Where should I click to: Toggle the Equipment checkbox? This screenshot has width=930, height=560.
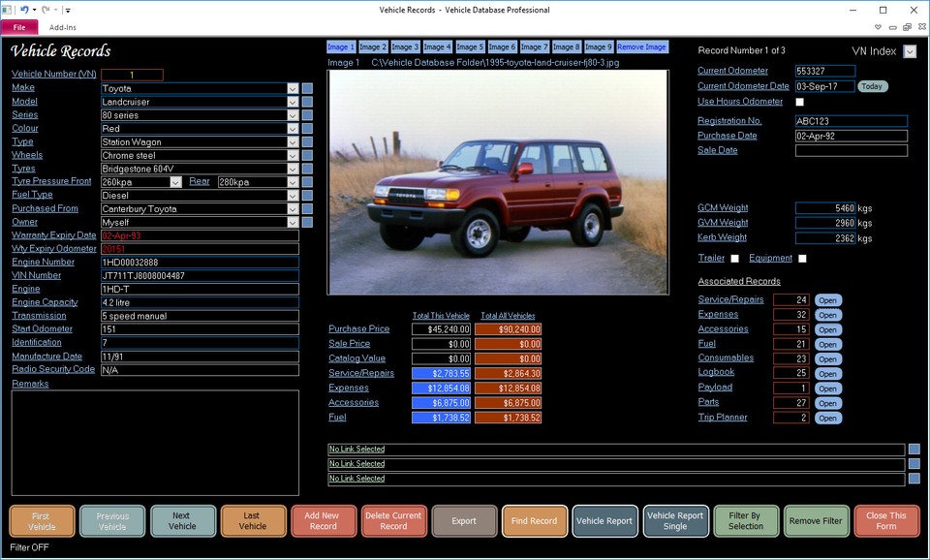[x=802, y=259]
